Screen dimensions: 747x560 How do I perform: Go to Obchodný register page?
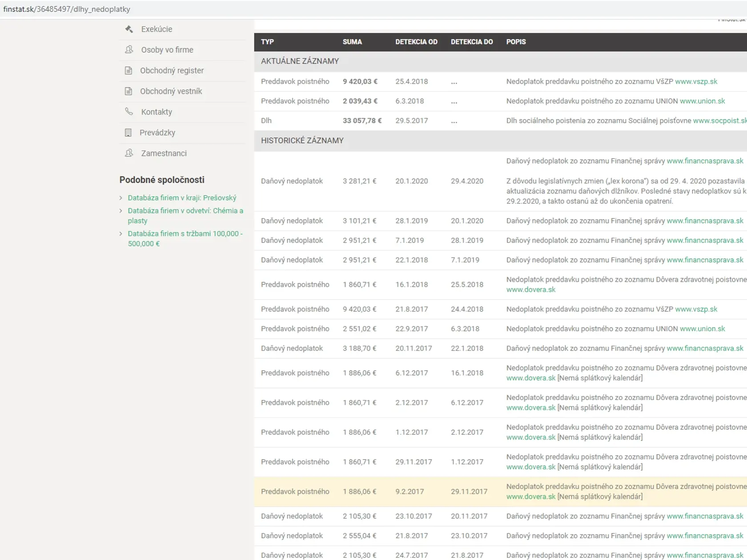click(172, 70)
